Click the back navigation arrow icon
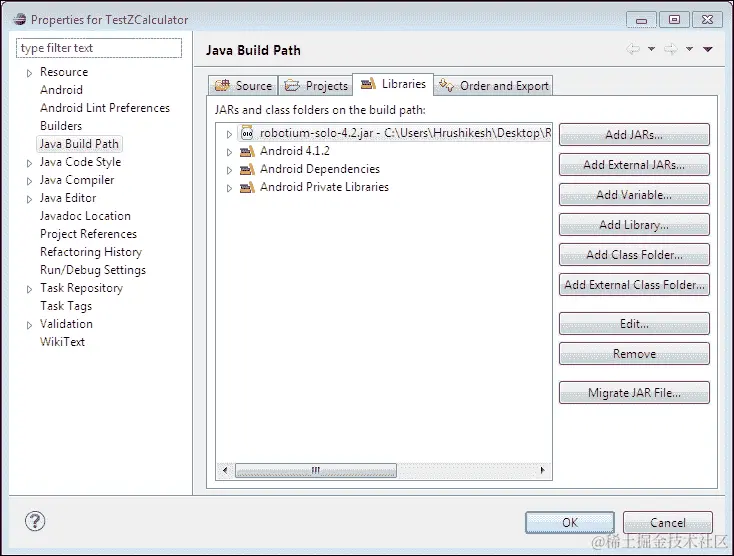The image size is (734, 556). (x=633, y=49)
